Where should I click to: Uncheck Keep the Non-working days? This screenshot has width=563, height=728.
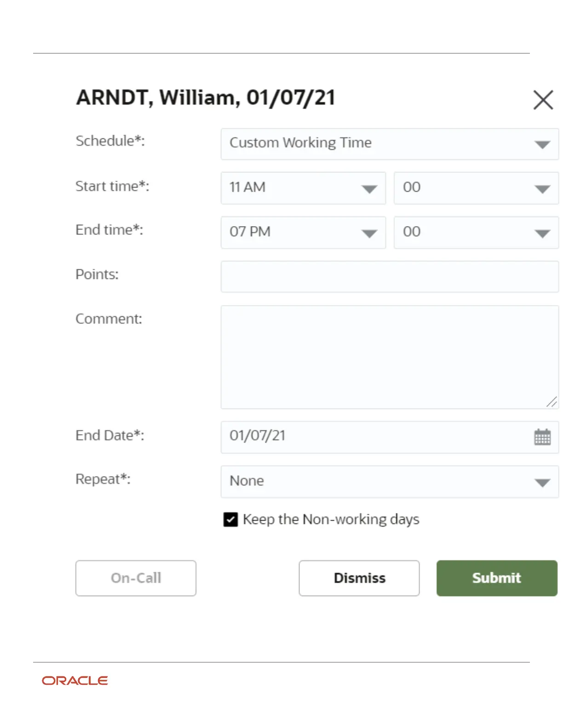230,519
